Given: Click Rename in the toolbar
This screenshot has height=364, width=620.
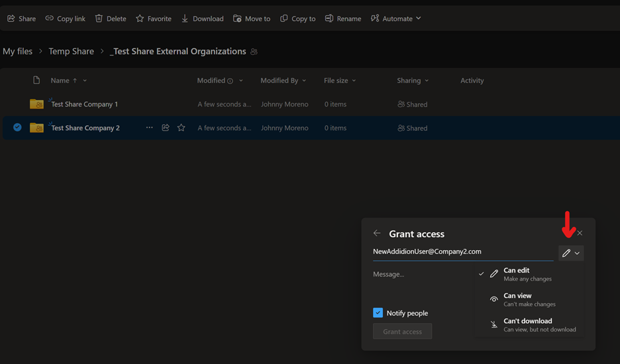Looking at the screenshot, I should 343,19.
